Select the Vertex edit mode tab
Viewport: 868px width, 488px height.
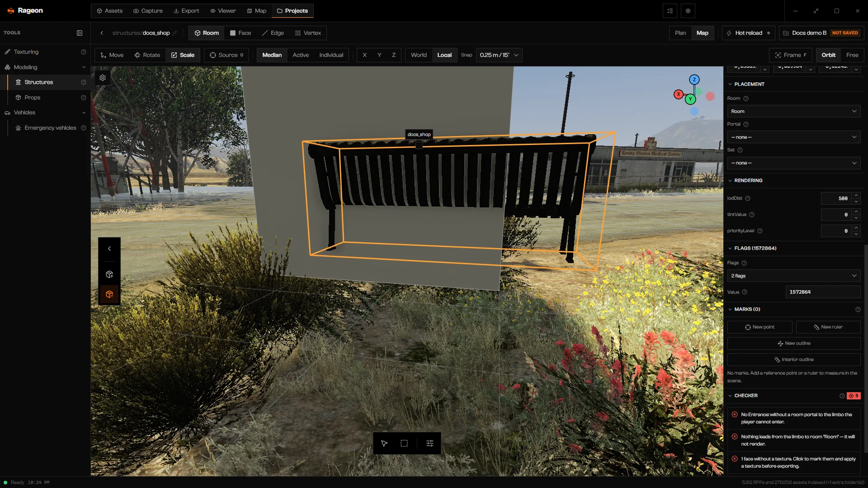[x=308, y=33]
